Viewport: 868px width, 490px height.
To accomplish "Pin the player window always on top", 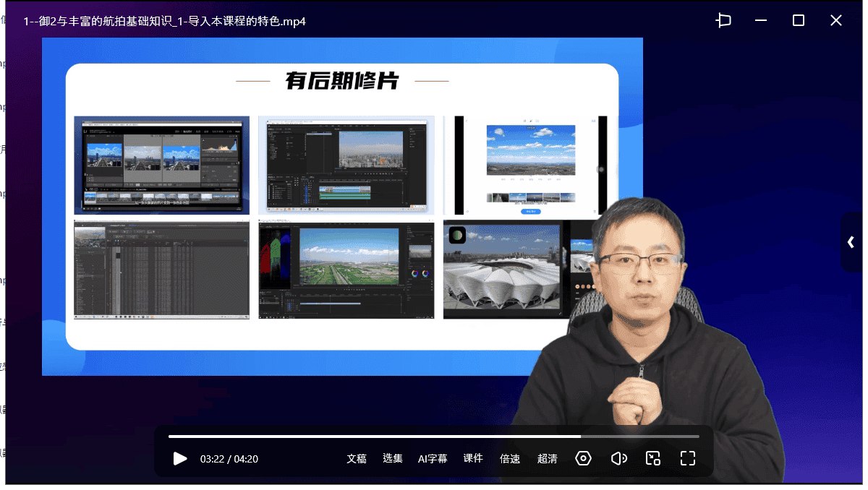I will (x=723, y=20).
